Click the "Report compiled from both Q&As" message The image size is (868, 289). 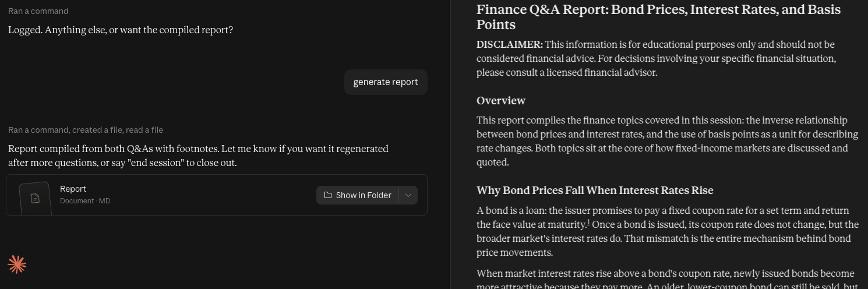coord(198,156)
